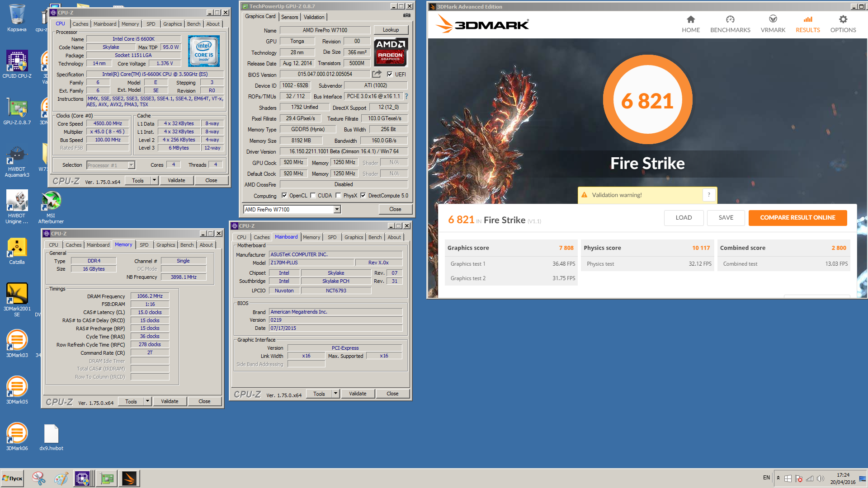Screen dimensions: 868x488
Task: Open Graphics tab in Mainboard CPU-Z window
Action: click(x=354, y=237)
